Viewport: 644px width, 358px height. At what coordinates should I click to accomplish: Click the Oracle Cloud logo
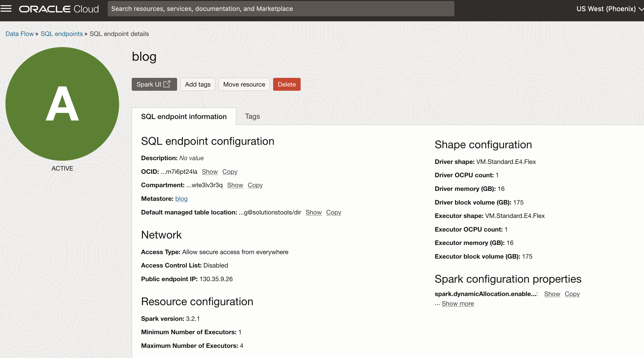coord(59,8)
